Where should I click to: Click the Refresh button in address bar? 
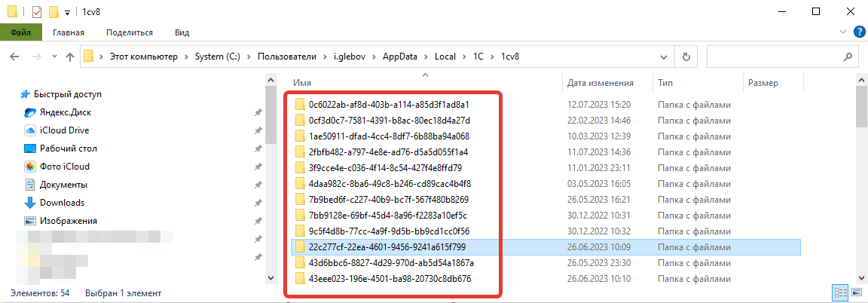(x=687, y=57)
